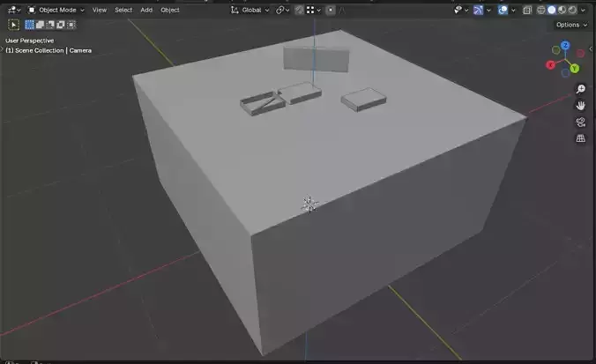Switch to solid viewport shading
The width and height of the screenshot is (596, 364).
552,10
